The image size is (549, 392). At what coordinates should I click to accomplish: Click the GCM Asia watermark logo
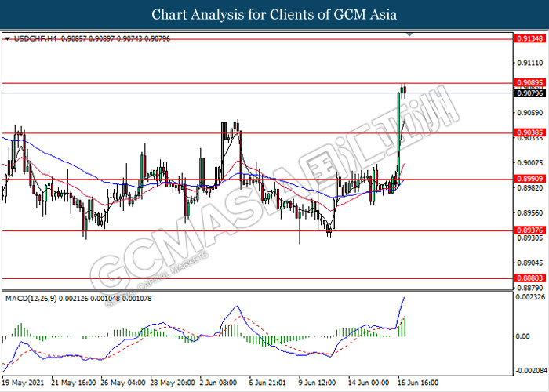(274, 196)
